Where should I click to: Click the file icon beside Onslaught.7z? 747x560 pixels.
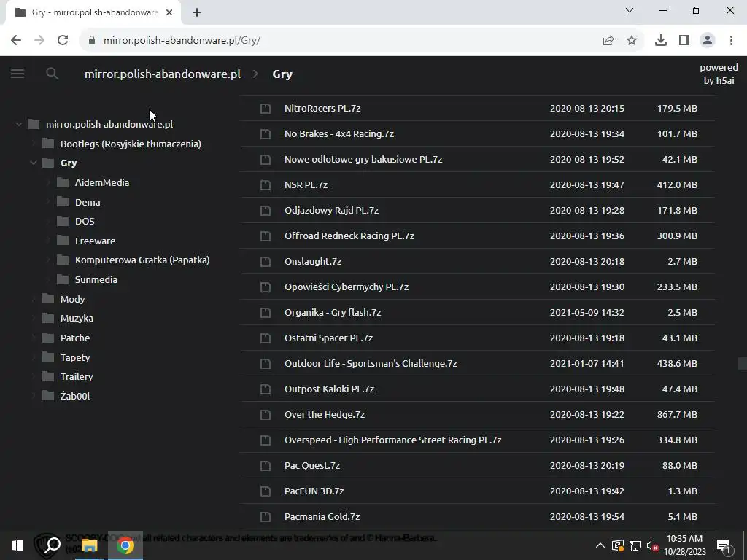pos(266,262)
